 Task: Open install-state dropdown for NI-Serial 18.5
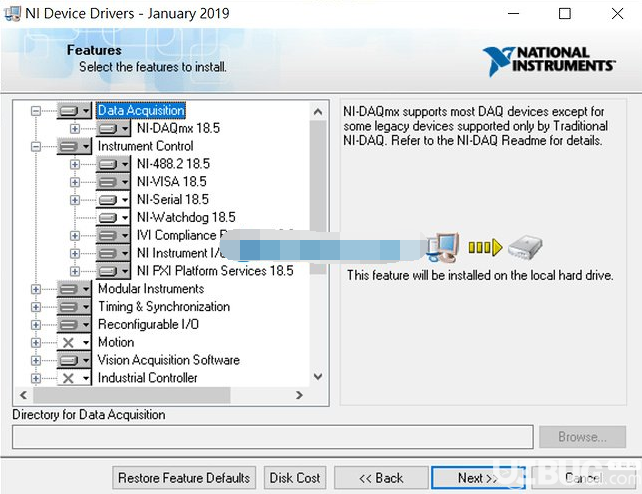click(113, 200)
